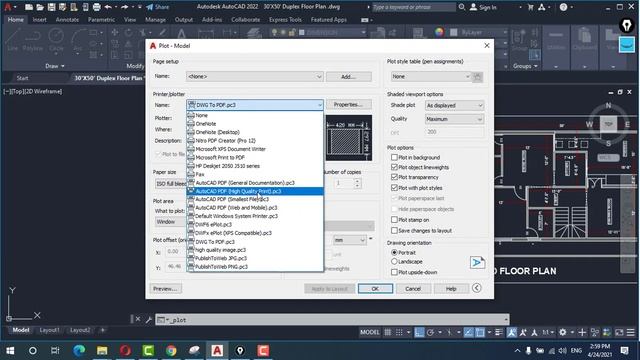640x360 pixels.
Task: Toggle snap mode icon in status bar
Action: click(x=399, y=332)
